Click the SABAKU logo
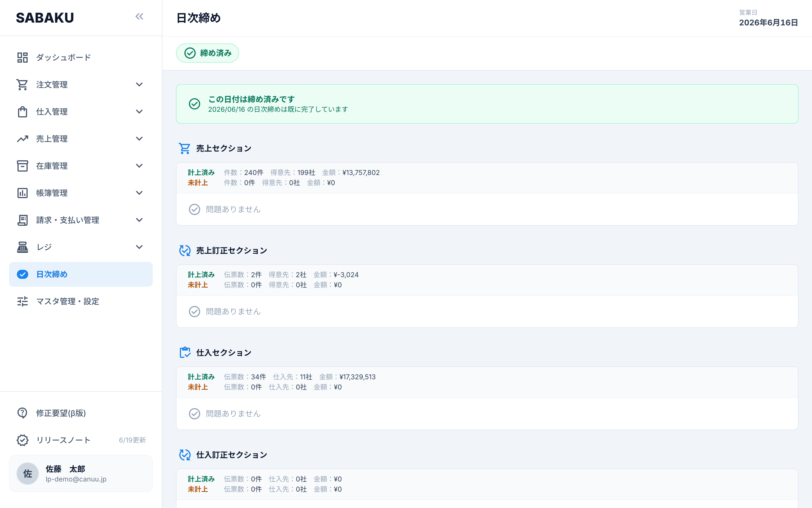Image resolution: width=812 pixels, height=508 pixels. pyautogui.click(x=45, y=18)
